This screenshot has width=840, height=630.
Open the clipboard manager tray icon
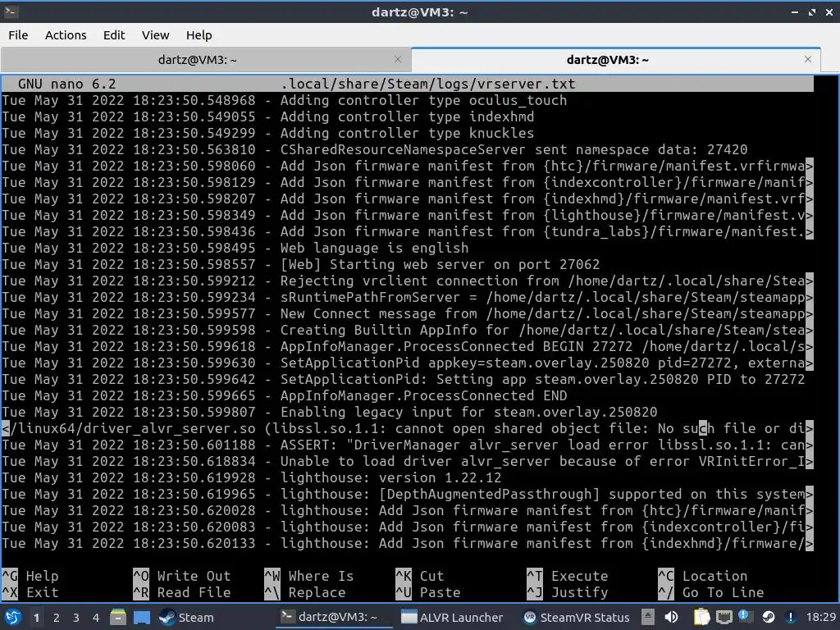point(701,617)
